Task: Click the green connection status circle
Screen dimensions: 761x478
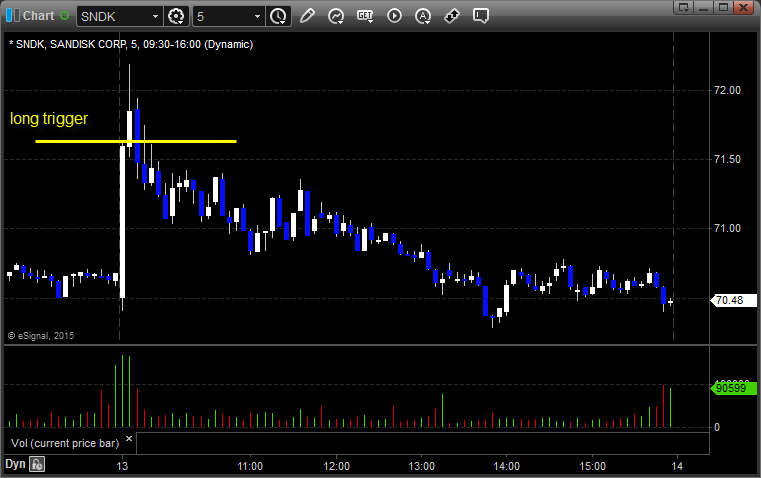Action: point(65,16)
